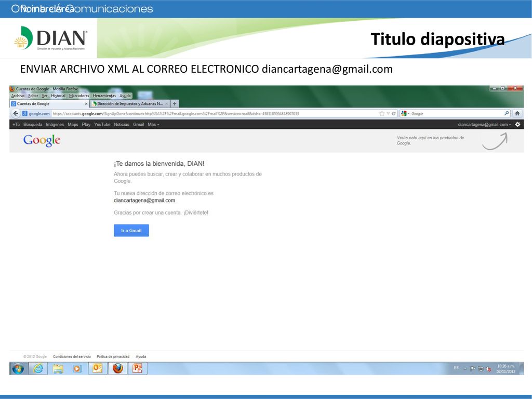Open Imágenes in Google bar

pos(55,125)
